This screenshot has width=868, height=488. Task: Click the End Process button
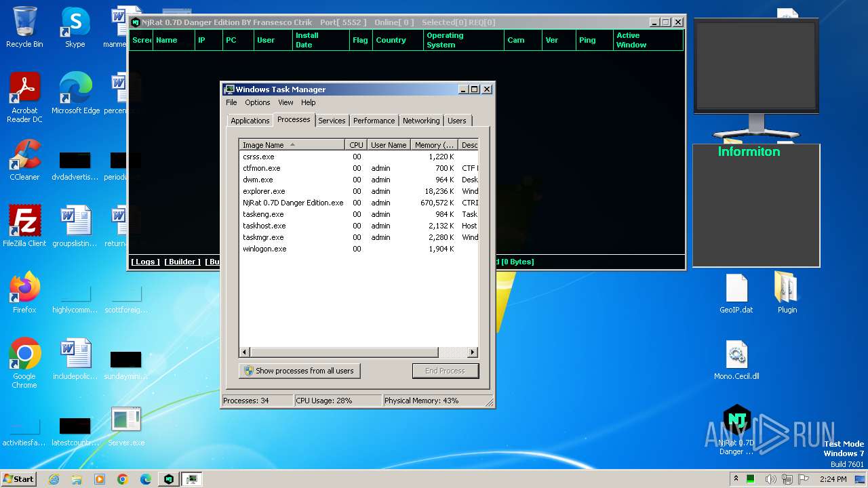pyautogui.click(x=446, y=371)
